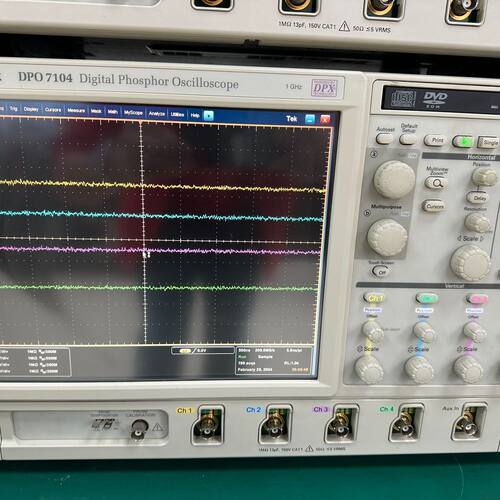Open the MyScope menu
500x500 pixels.
point(133,113)
